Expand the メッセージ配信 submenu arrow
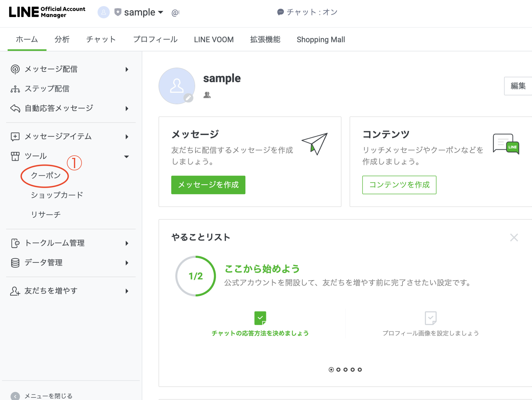This screenshot has width=532, height=400. pyautogui.click(x=127, y=69)
